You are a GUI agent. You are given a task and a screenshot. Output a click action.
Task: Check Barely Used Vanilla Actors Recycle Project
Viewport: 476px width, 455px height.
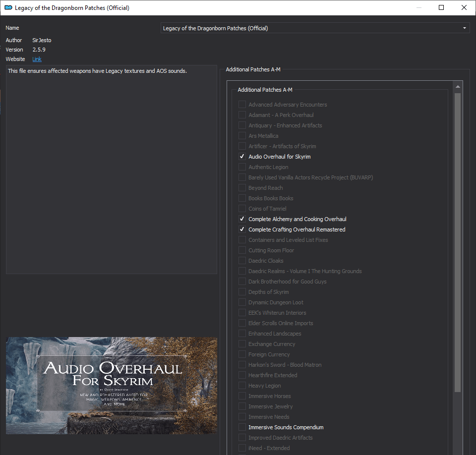(242, 177)
